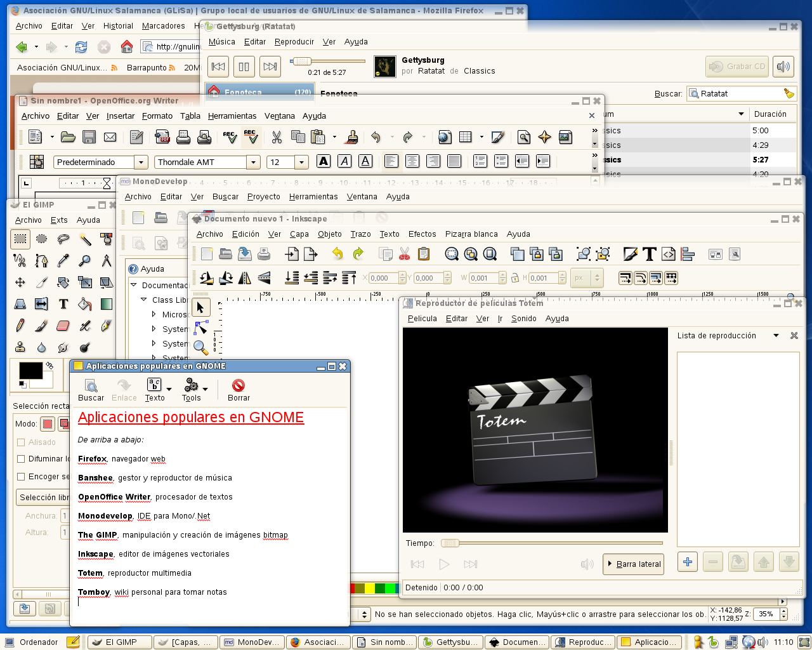Click the add-to-playlist plus button in Totem
This screenshot has width=812, height=650.
pos(688,562)
